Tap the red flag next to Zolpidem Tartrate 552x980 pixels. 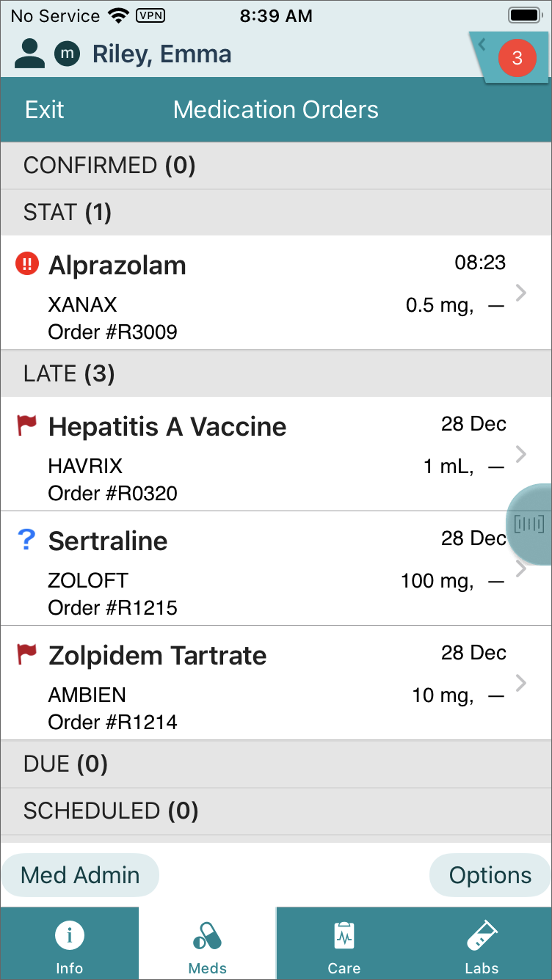[27, 654]
